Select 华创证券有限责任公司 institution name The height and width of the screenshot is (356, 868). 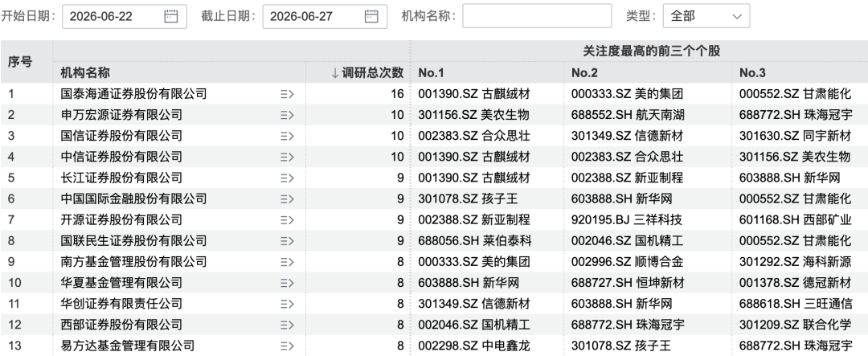pos(121,304)
